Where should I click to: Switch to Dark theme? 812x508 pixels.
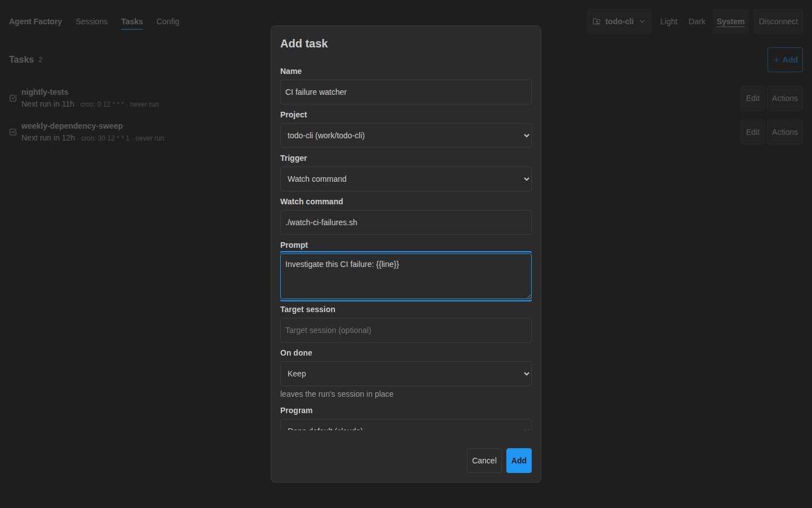pyautogui.click(x=697, y=21)
